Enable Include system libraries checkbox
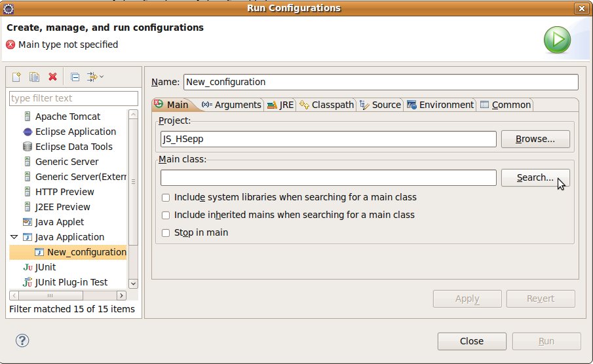The height and width of the screenshot is (364, 593). [166, 198]
